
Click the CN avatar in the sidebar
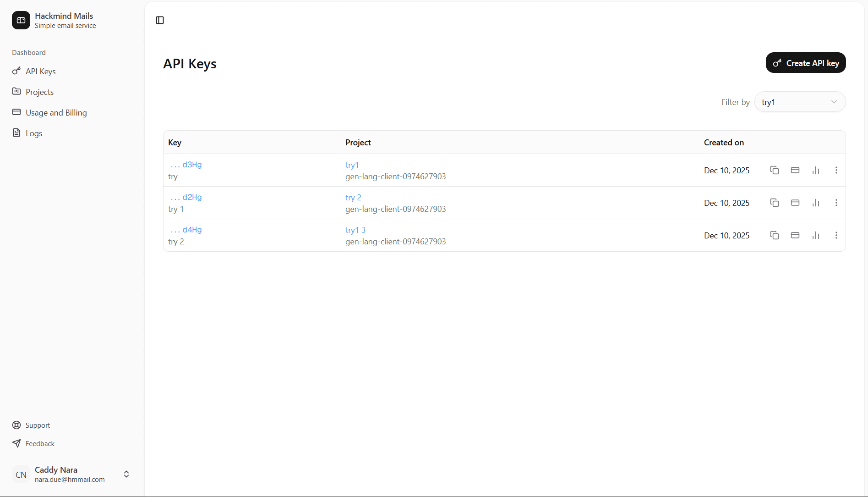pyautogui.click(x=21, y=474)
